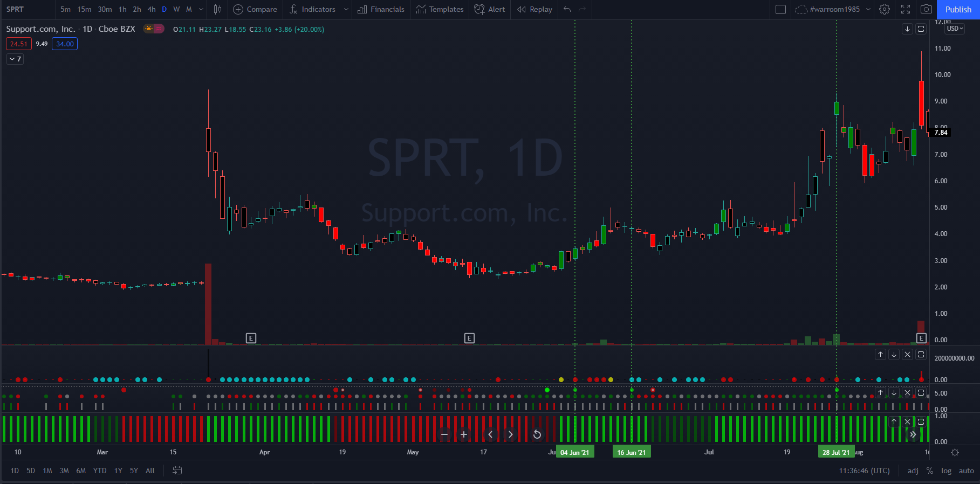Image resolution: width=980 pixels, height=484 pixels.
Task: Redo the last chart action
Action: point(582,9)
